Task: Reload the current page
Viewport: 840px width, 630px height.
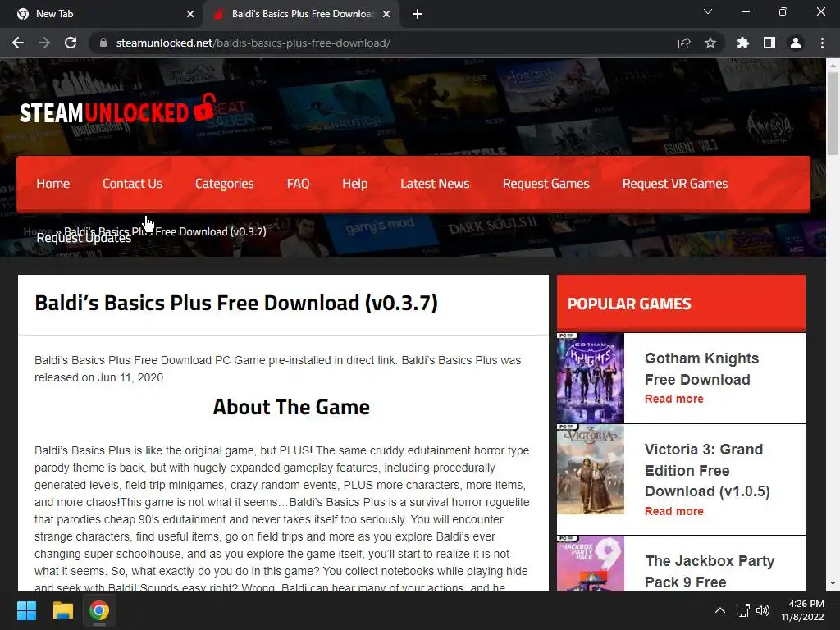Action: coord(71,43)
